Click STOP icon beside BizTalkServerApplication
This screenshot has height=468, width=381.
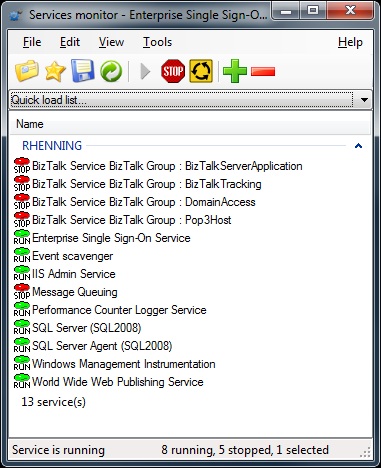(x=22, y=166)
